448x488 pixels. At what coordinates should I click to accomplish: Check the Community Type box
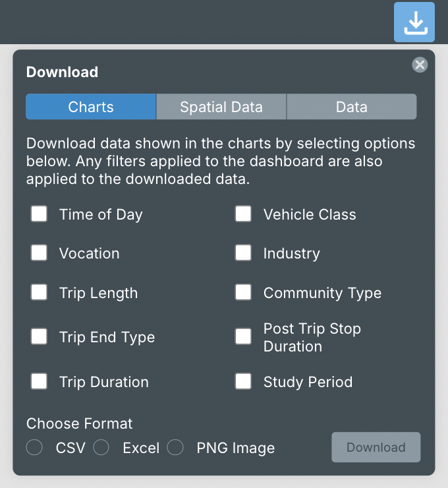click(x=244, y=292)
